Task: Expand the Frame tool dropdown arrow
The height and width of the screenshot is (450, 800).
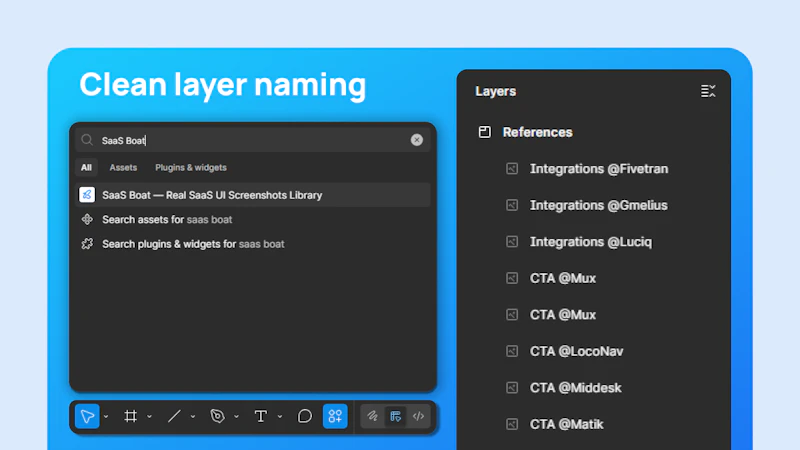Action: click(x=149, y=417)
